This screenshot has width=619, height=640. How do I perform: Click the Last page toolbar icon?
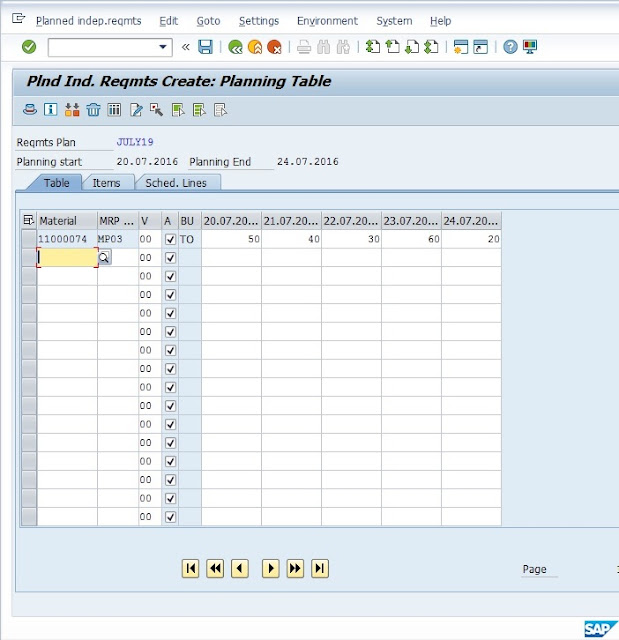pos(431,47)
